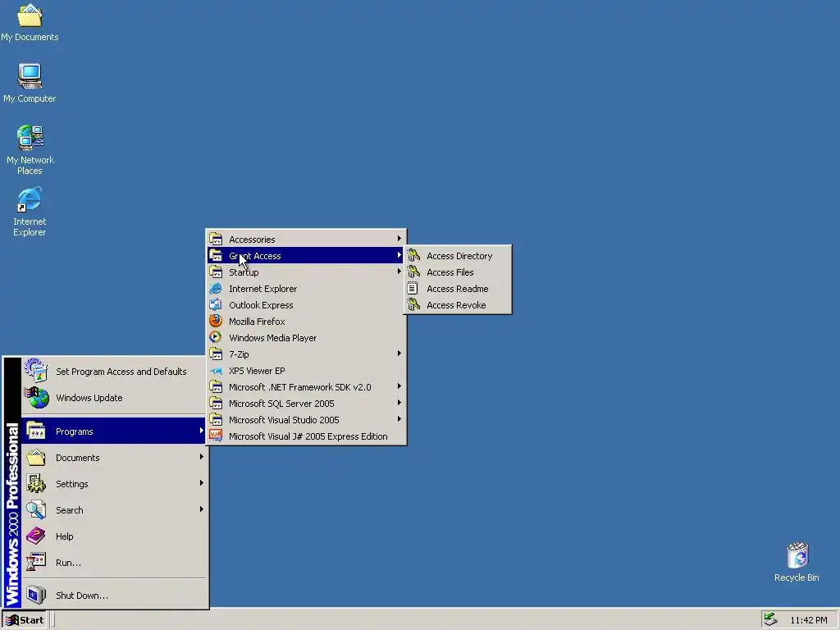Click the Visual J# 2005 Express icon
Screen dimensions: 840x630
pos(216,436)
